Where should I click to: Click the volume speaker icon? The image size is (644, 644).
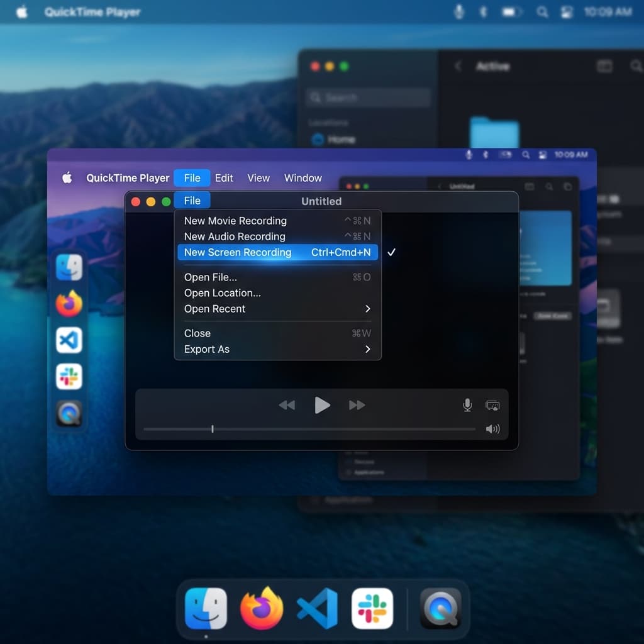point(493,428)
